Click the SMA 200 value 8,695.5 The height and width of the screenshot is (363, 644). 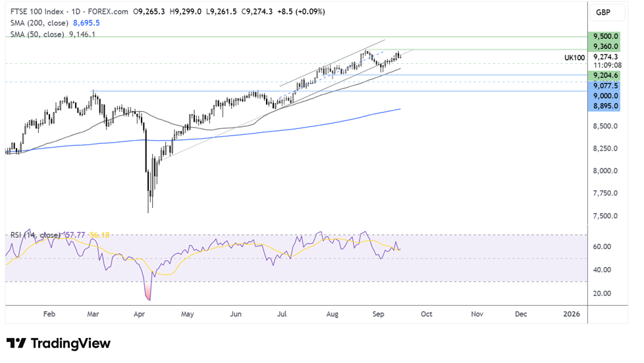86,23
